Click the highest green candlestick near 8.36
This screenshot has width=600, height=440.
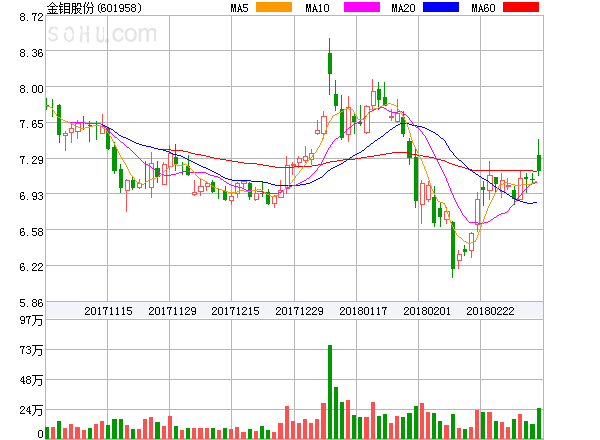pos(330,64)
